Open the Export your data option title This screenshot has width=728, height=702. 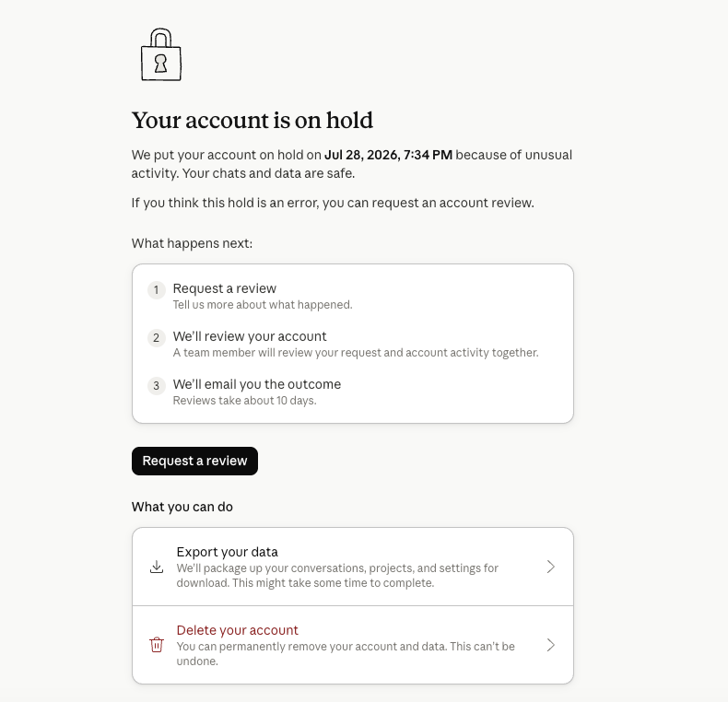[x=227, y=552]
